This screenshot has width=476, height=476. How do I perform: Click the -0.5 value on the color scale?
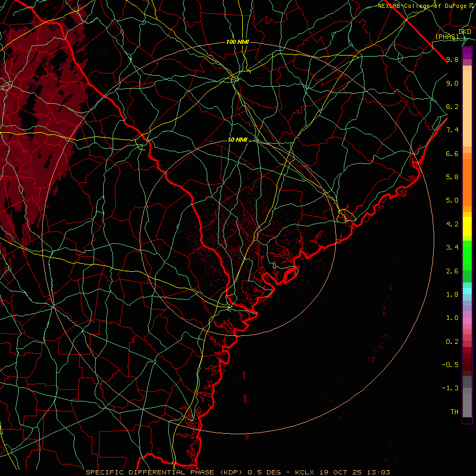(x=450, y=365)
